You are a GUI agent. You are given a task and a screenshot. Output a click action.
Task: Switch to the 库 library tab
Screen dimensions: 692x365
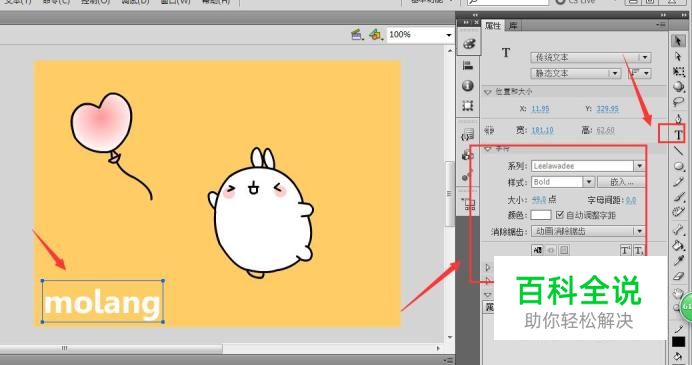pyautogui.click(x=513, y=26)
